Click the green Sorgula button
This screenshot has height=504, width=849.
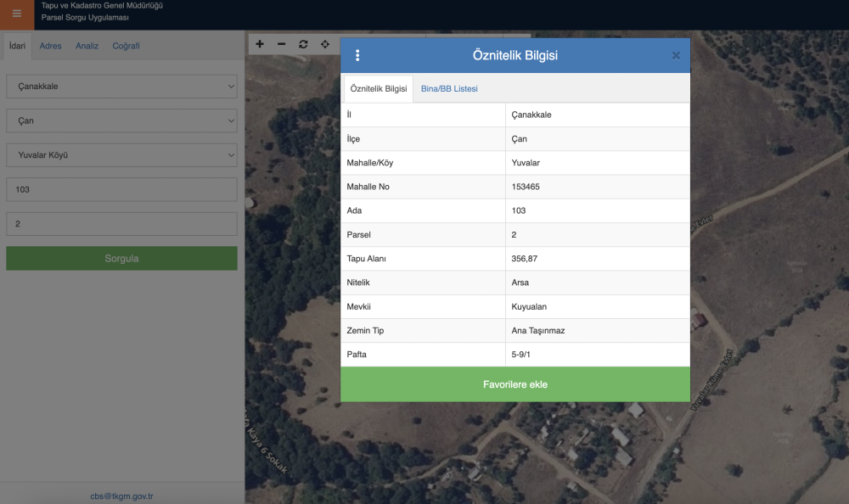[121, 258]
